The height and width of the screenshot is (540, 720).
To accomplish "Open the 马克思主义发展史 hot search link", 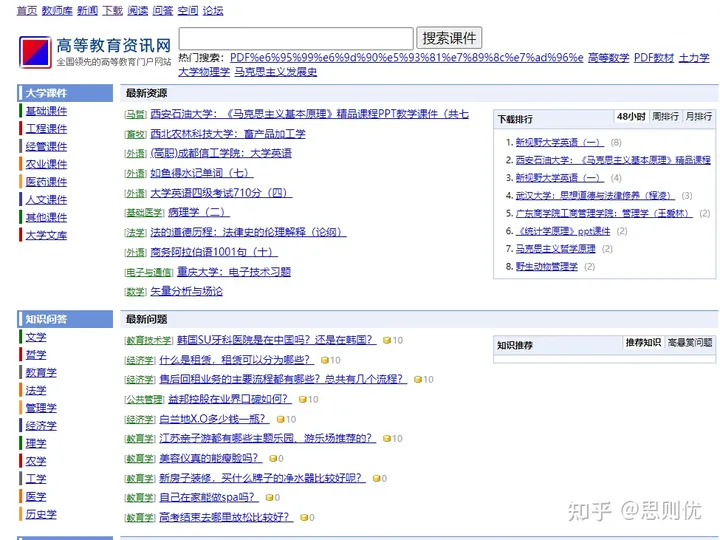I will click(276, 72).
